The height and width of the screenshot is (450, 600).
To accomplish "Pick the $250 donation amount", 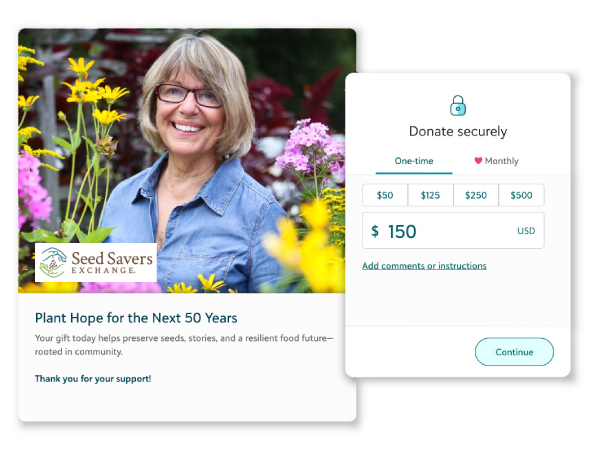I will (476, 195).
